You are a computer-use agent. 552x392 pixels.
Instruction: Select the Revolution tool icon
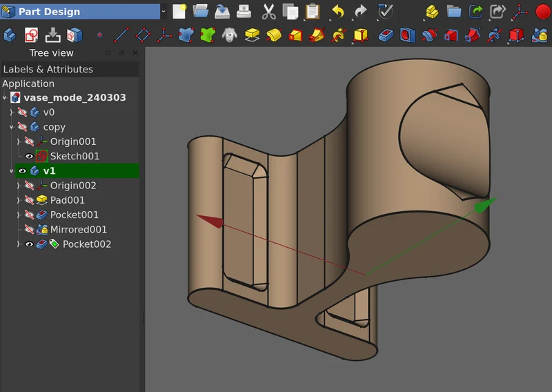[x=274, y=35]
